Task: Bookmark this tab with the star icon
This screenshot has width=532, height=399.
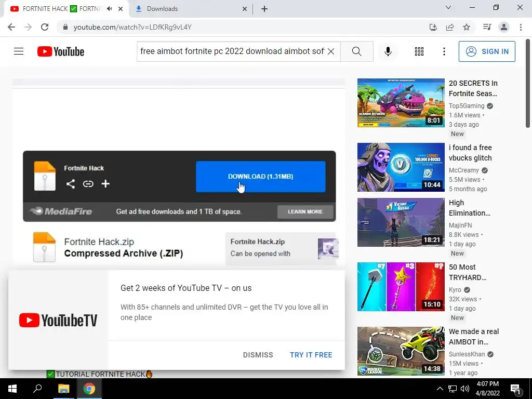Action: [x=467, y=27]
